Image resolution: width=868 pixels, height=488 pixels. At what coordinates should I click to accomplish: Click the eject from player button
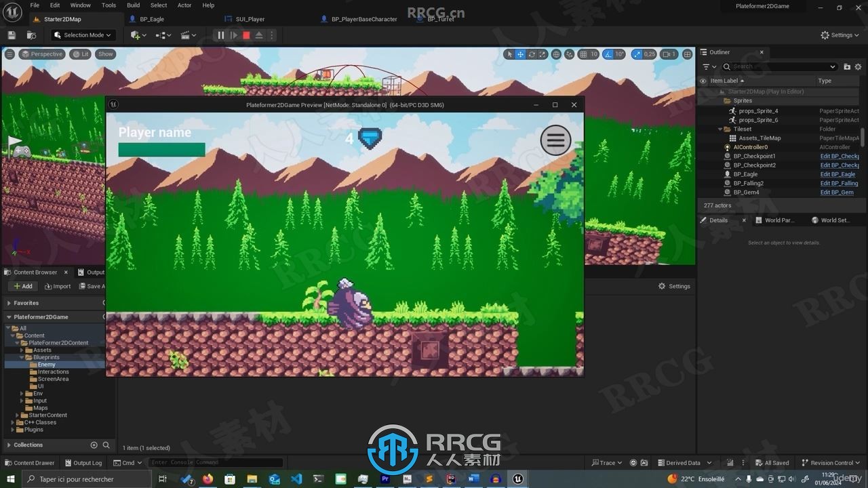(x=259, y=35)
